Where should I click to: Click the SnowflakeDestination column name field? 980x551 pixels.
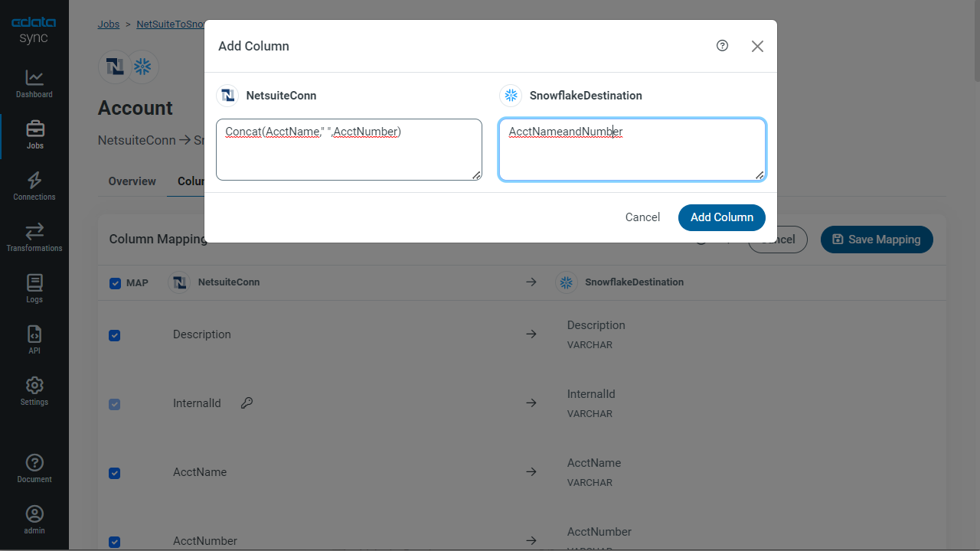tap(632, 150)
